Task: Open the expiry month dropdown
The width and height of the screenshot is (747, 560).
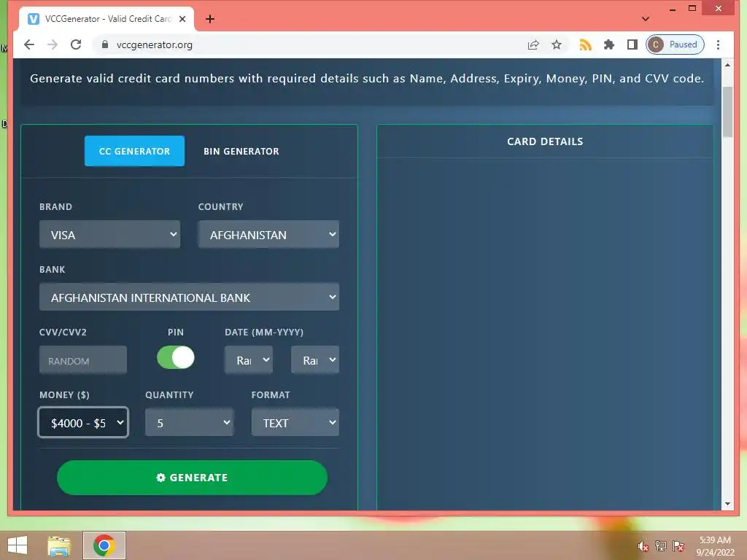Action: 249,360
